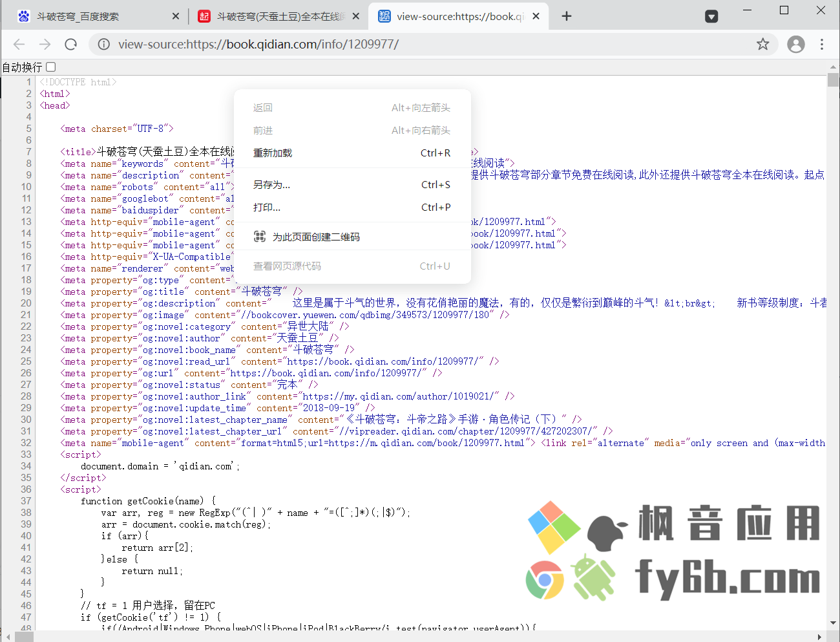Screen dimensions: 840x642
Task: Go back using the browser back arrow
Action: (x=19, y=44)
